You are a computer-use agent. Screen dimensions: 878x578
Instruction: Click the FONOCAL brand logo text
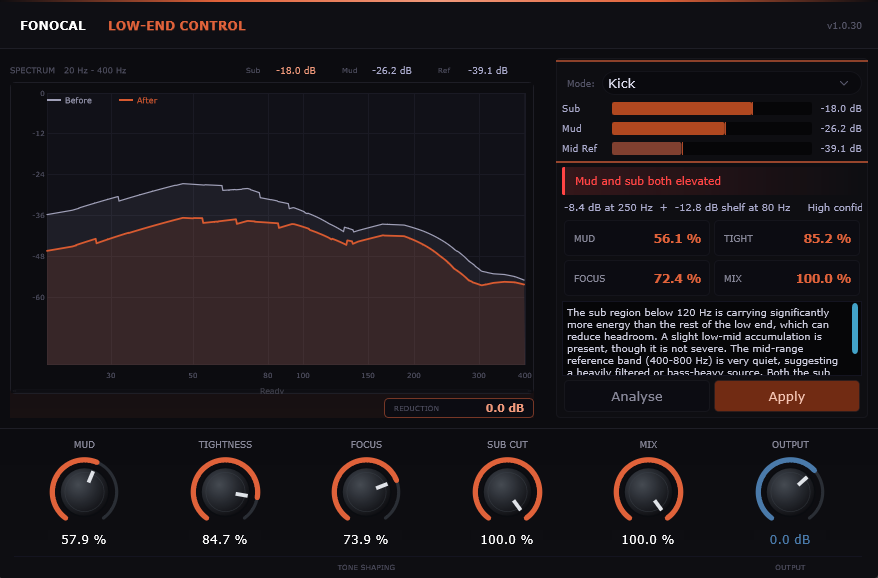point(53,26)
